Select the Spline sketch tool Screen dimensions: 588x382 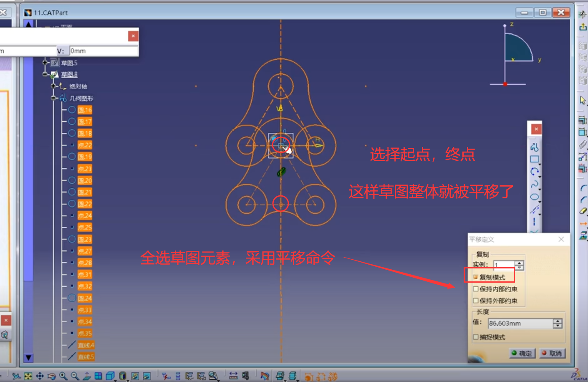pos(535,184)
